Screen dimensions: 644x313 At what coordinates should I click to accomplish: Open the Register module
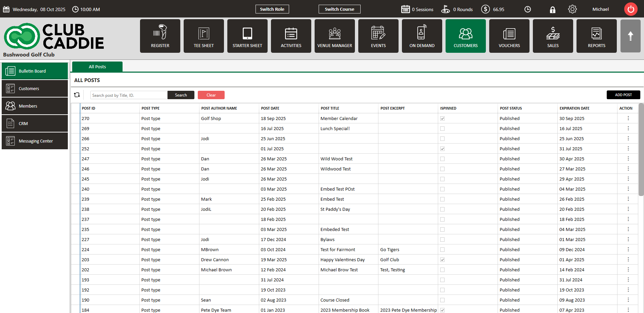pyautogui.click(x=160, y=36)
